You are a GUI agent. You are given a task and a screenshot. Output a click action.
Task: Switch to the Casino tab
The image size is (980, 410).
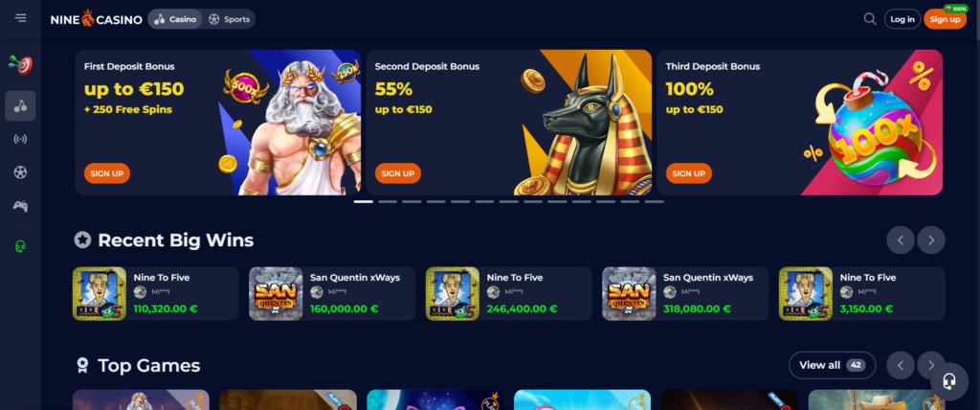[176, 19]
